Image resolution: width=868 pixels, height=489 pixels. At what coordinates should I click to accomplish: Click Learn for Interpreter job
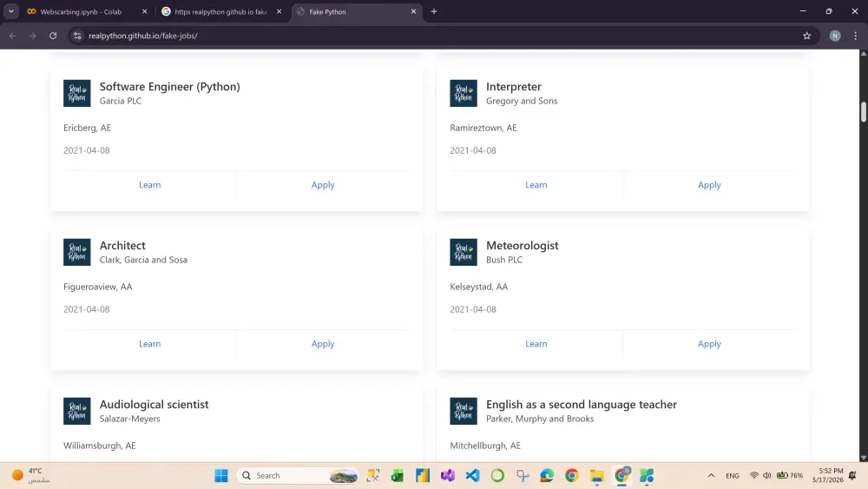click(536, 185)
